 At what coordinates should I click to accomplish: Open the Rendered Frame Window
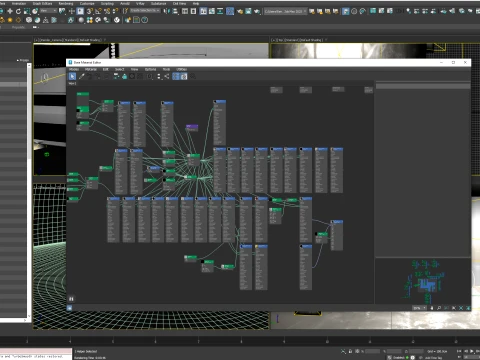point(248,11)
